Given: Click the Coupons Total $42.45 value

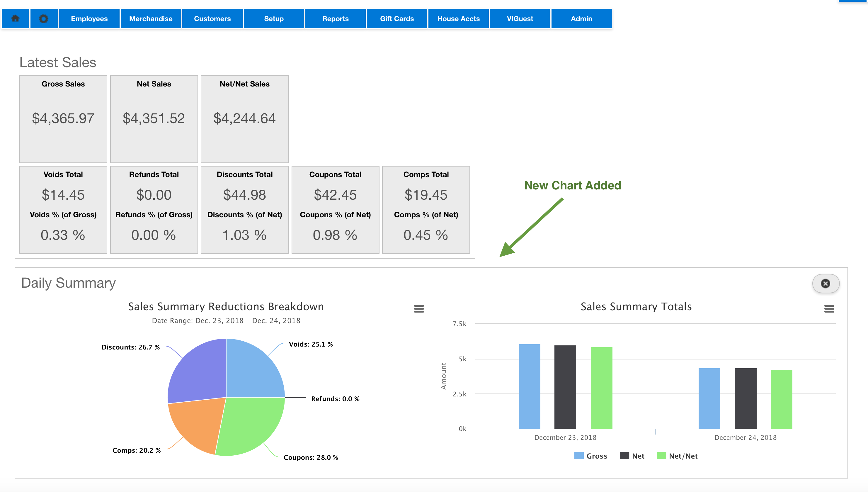Looking at the screenshot, I should pos(335,195).
